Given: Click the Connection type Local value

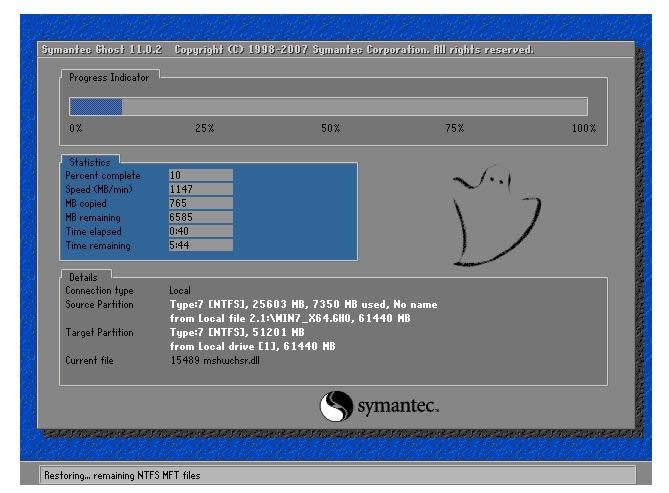Looking at the screenshot, I should (180, 290).
